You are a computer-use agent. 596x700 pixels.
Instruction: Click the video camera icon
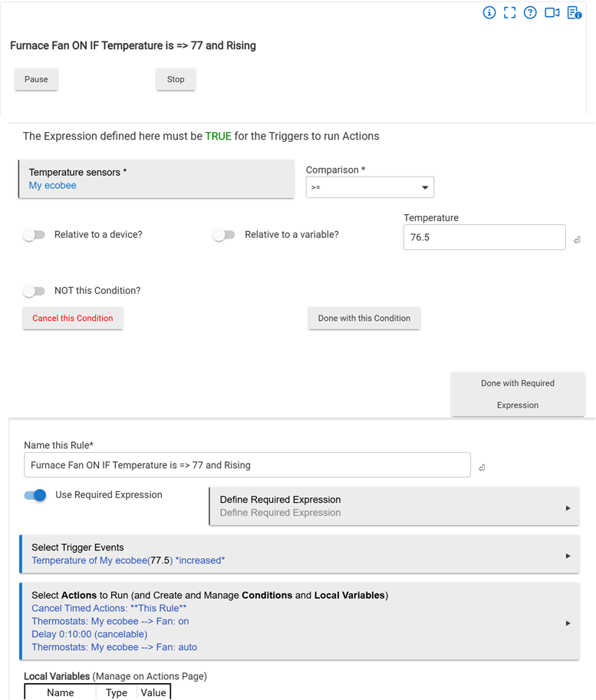552,13
